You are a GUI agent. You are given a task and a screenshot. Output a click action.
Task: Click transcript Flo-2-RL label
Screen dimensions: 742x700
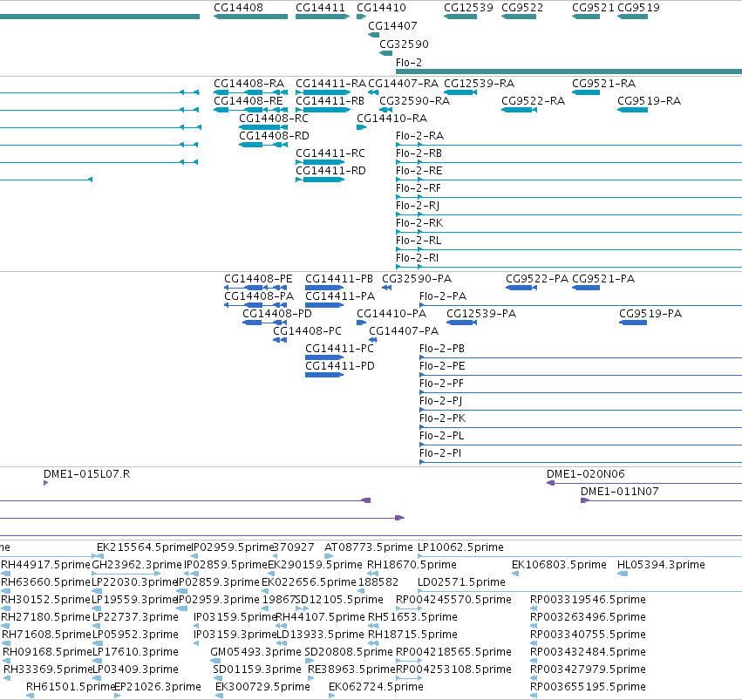419,241
